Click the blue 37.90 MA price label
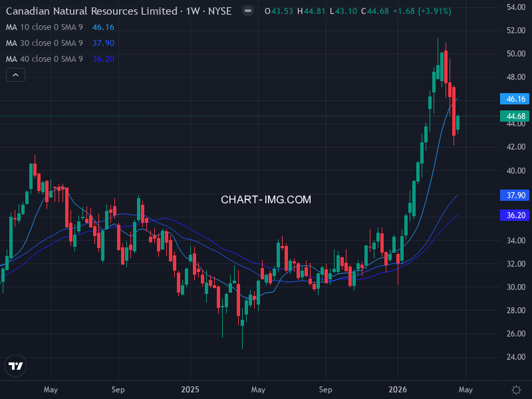Viewport: 532px width, 399px height. click(511, 195)
